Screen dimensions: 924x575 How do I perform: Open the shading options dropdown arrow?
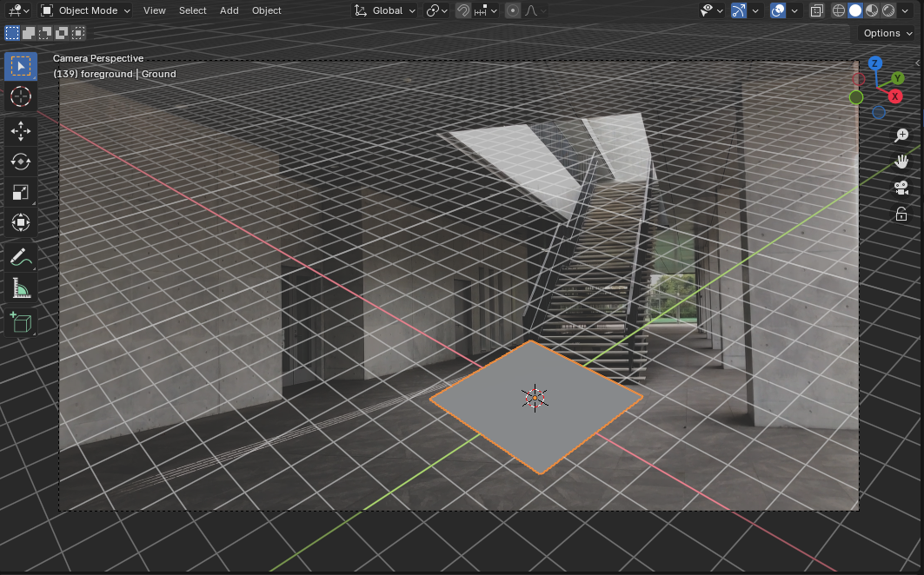click(x=905, y=10)
